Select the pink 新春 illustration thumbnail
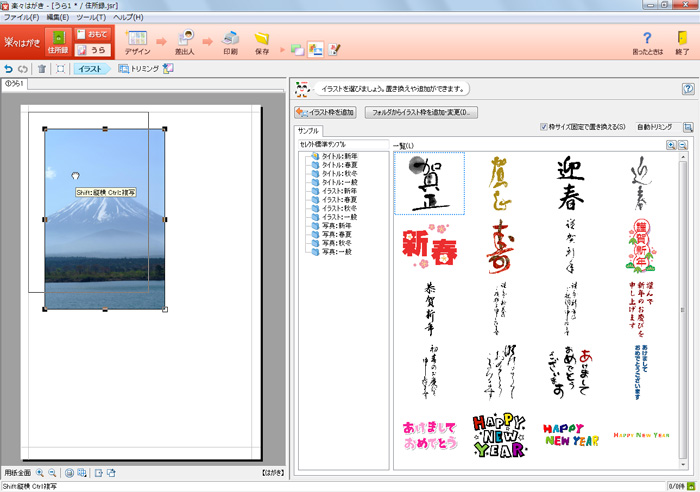The width and height of the screenshot is (700, 492). 429,245
